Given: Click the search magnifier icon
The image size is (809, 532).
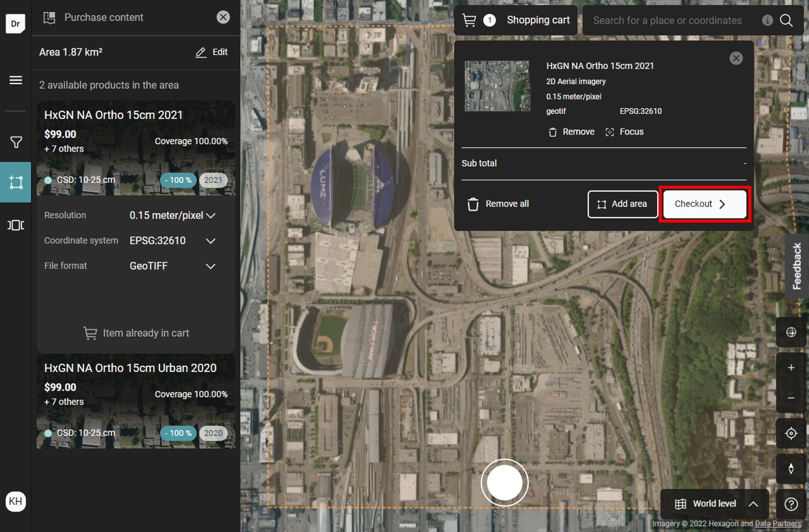Looking at the screenshot, I should click(x=786, y=20).
